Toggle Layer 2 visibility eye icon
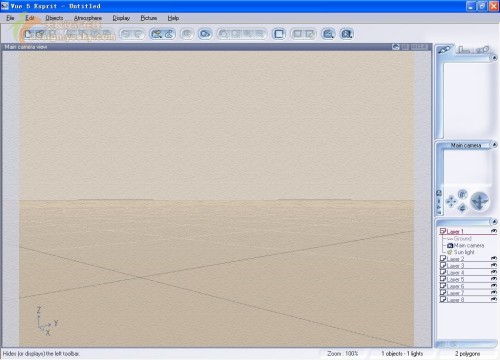The height and width of the screenshot is (360, 500). (x=494, y=258)
